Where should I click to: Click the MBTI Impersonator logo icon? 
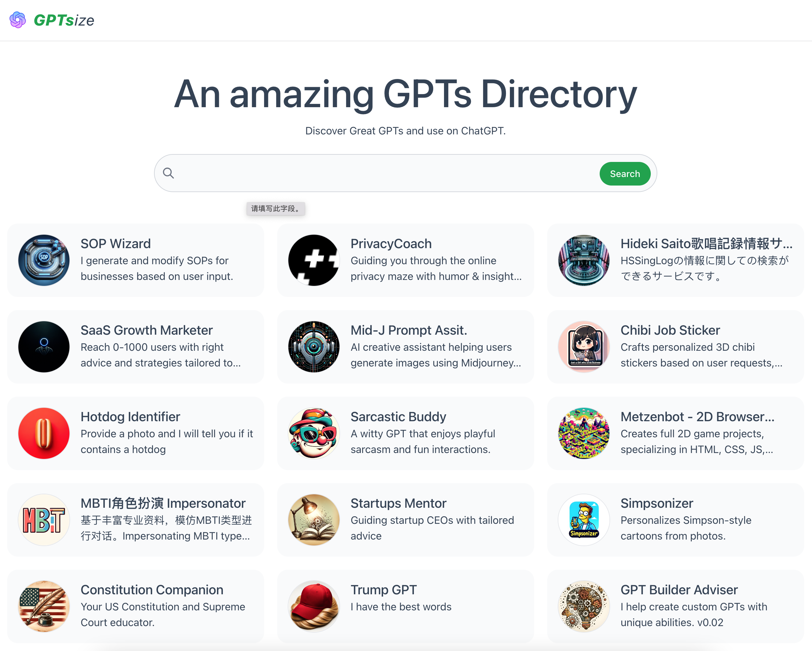click(x=44, y=520)
